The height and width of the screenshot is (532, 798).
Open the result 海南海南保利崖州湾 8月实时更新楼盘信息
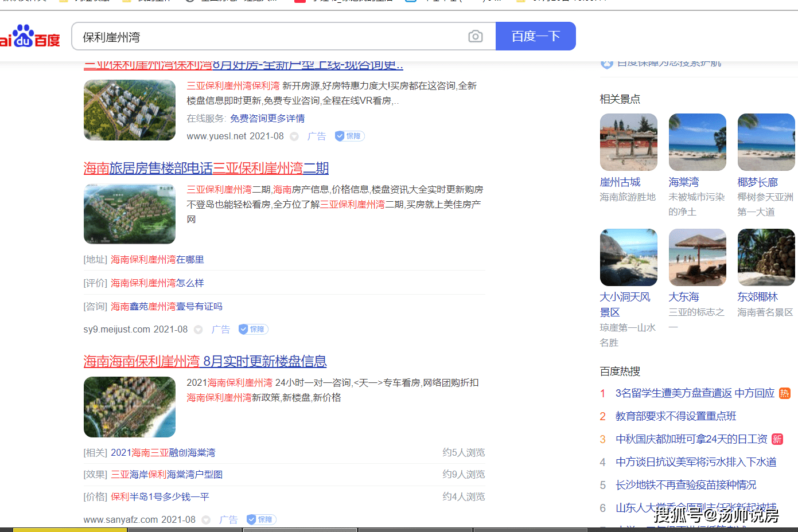click(205, 361)
